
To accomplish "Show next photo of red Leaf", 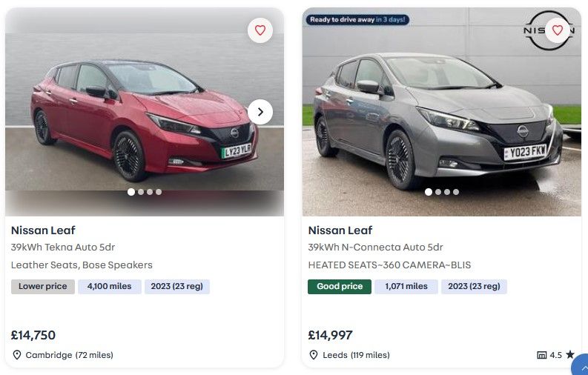I will click(x=260, y=112).
